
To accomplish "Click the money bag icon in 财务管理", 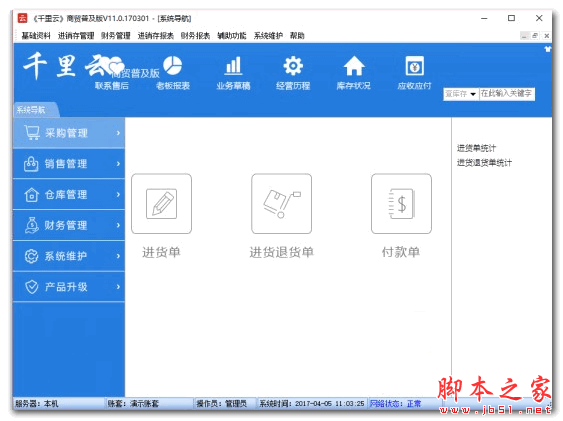I will point(32,225).
